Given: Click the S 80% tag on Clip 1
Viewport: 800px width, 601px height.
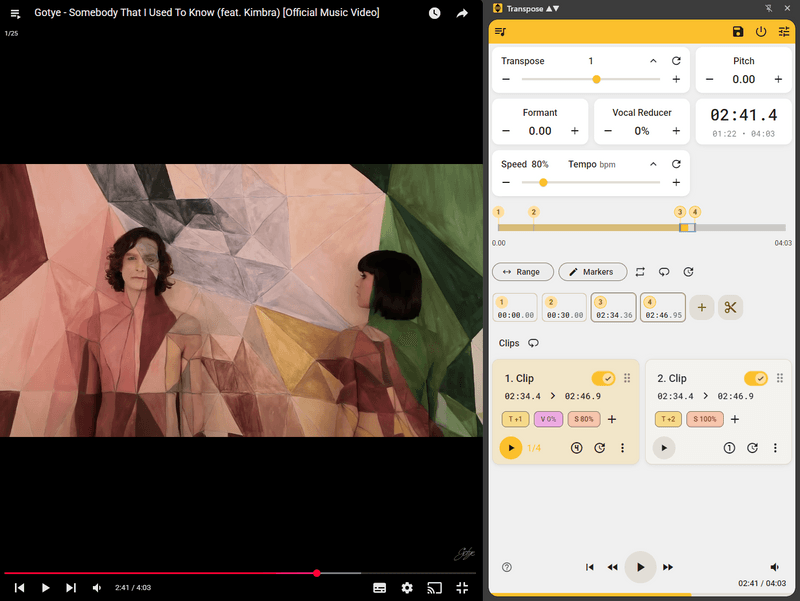Looking at the screenshot, I should [x=584, y=419].
